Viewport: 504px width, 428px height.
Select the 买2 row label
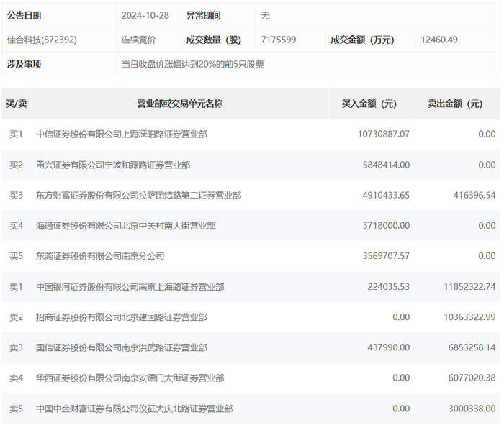click(16, 165)
